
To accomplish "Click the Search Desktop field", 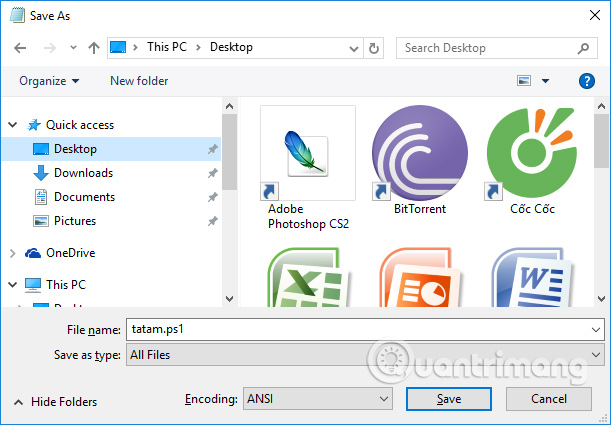I will point(496,48).
